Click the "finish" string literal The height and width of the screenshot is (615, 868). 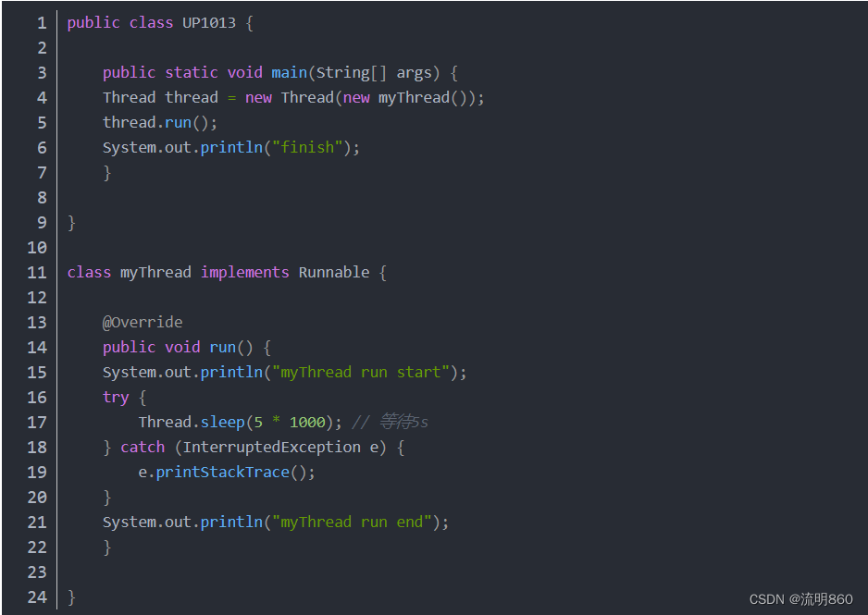click(x=307, y=148)
